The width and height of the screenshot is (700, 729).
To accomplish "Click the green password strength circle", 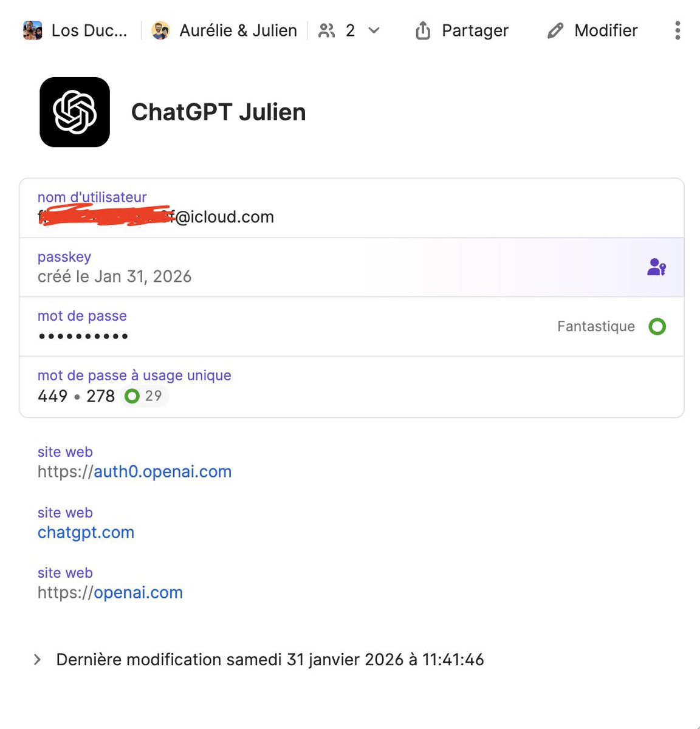I will click(657, 327).
